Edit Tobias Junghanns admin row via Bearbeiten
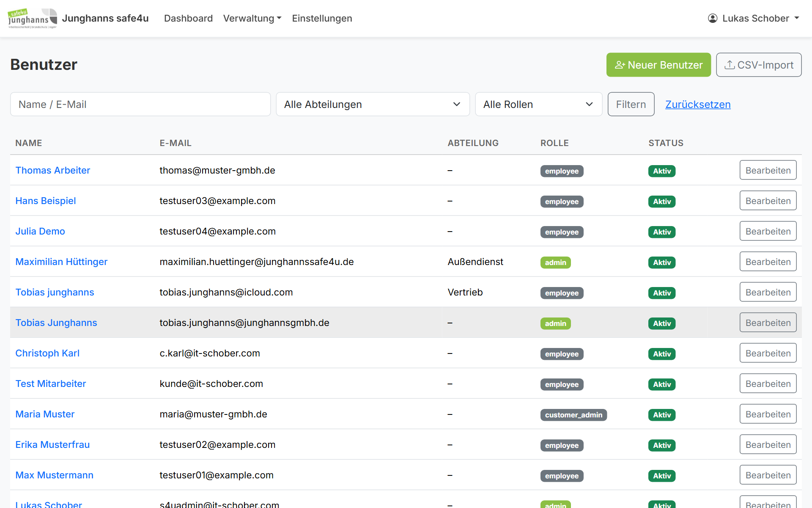Image resolution: width=812 pixels, height=508 pixels. pos(768,323)
